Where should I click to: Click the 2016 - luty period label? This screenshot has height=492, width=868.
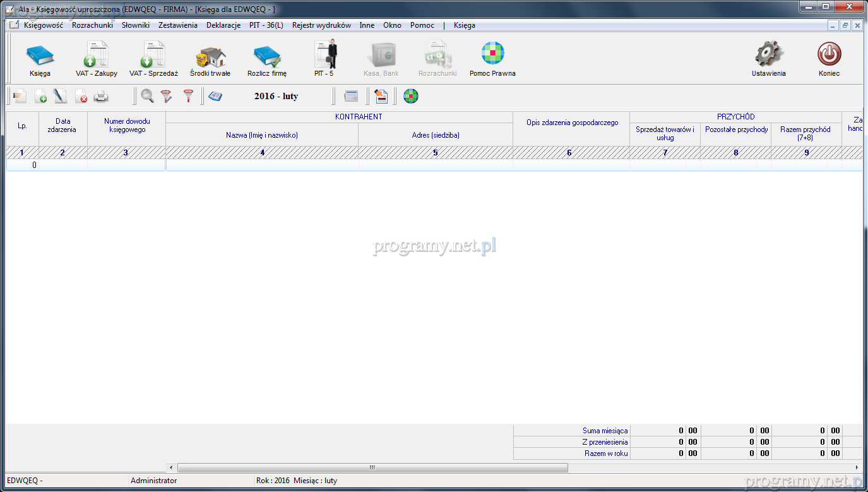tap(276, 97)
